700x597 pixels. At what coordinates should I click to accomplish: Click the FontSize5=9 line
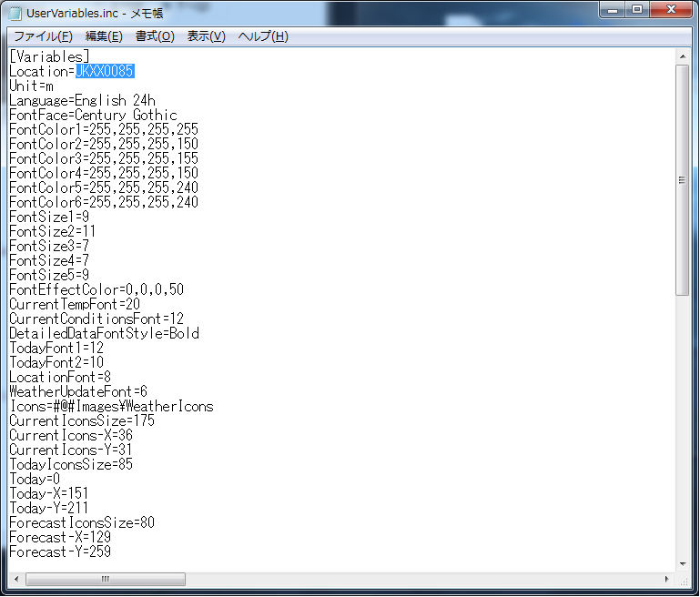point(49,275)
